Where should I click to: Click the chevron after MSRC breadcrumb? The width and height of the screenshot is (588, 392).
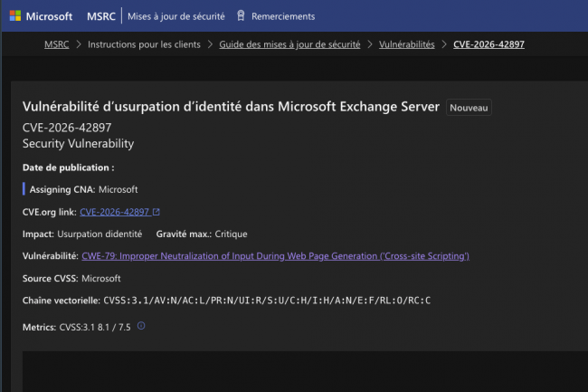tap(79, 44)
